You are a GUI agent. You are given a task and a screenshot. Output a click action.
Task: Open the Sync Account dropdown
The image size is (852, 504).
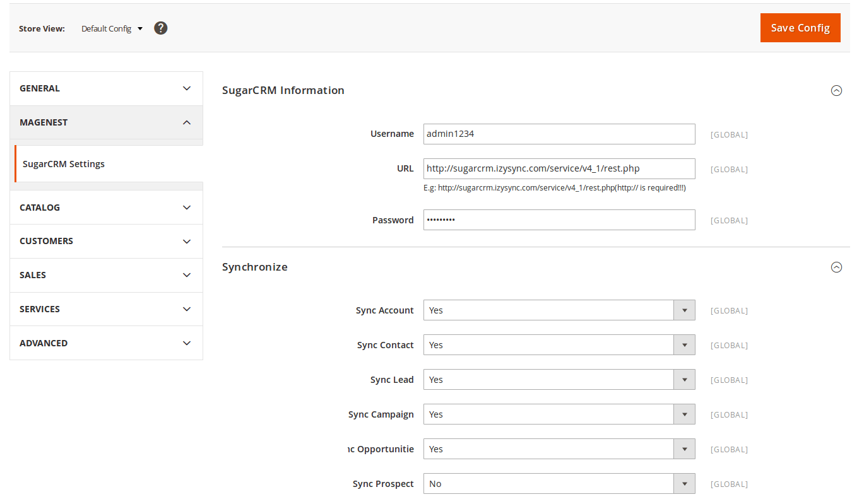(559, 310)
